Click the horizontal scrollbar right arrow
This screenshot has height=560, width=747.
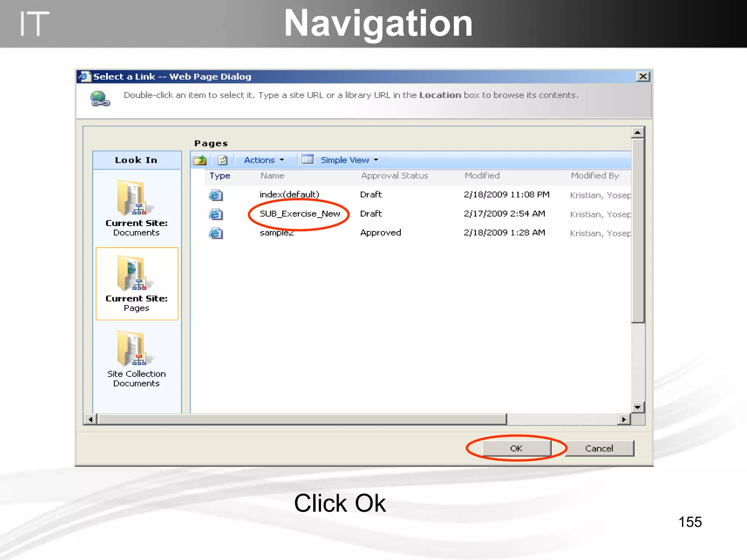click(x=624, y=419)
